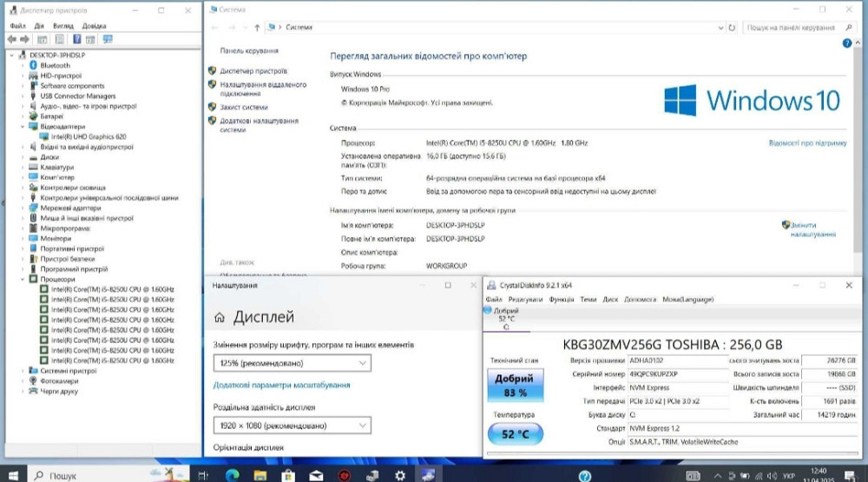This screenshot has width=868, height=482.
Task: Open Диск menu in CrystalDiskInfo
Action: (610, 299)
